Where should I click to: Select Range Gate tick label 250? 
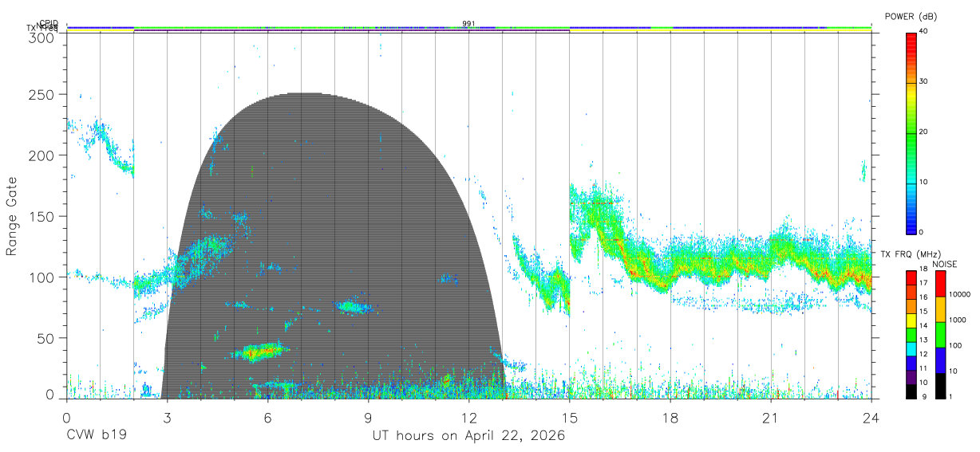pos(42,95)
